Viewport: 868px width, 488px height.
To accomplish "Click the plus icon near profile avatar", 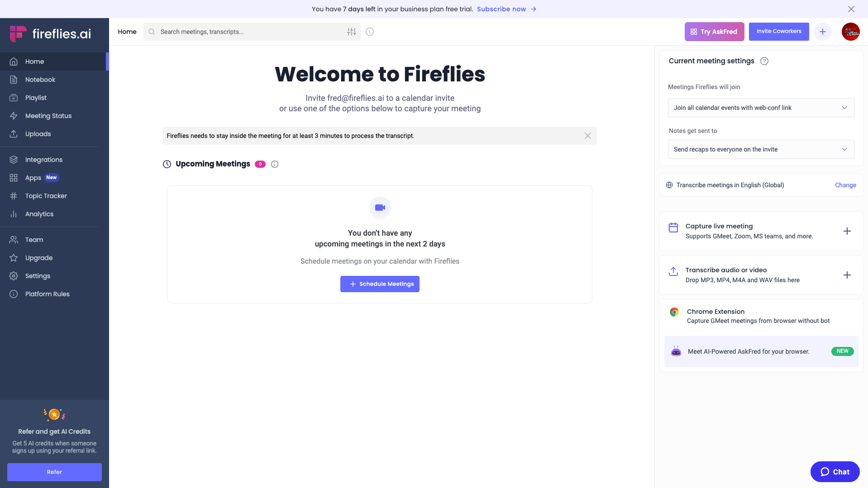I will [822, 32].
